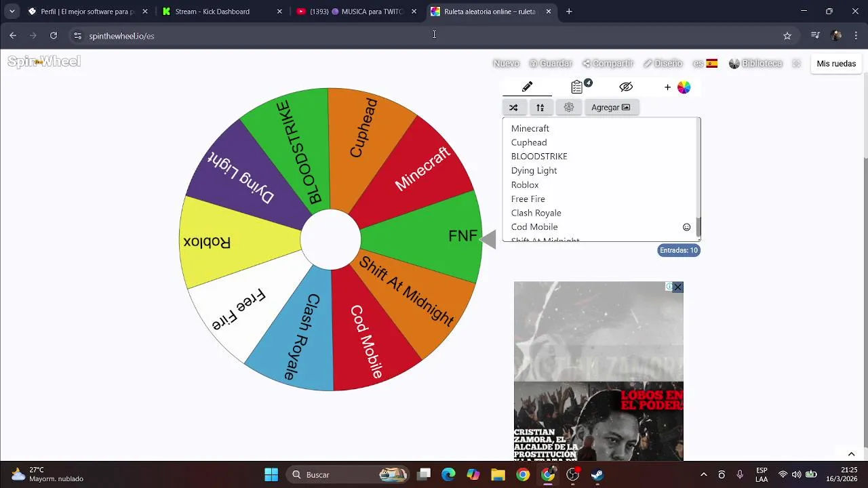Open the Diseño design settings
The width and height of the screenshot is (868, 488).
(663, 63)
